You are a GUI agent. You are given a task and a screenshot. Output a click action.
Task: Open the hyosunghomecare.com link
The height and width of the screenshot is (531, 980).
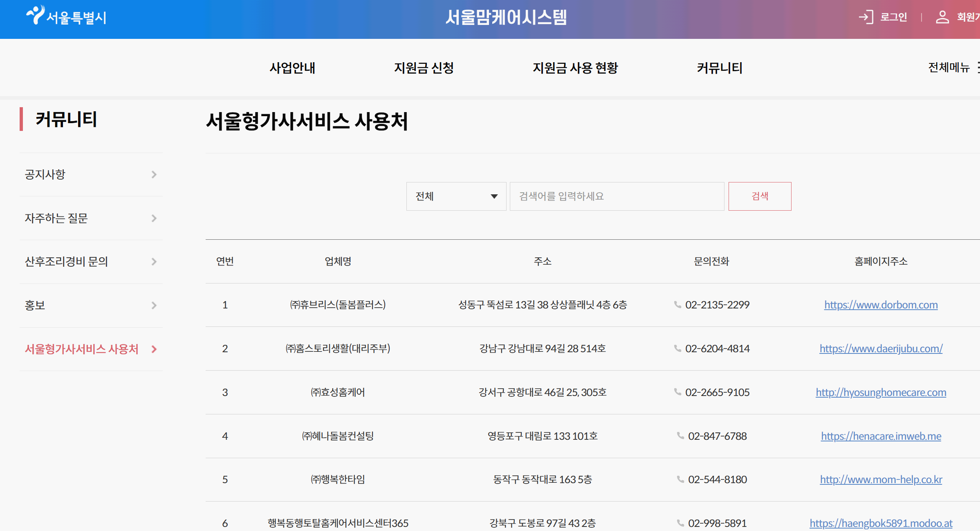pos(881,392)
